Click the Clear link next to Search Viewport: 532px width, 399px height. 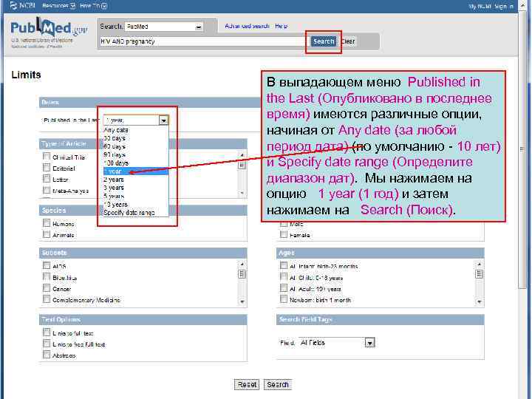[348, 41]
